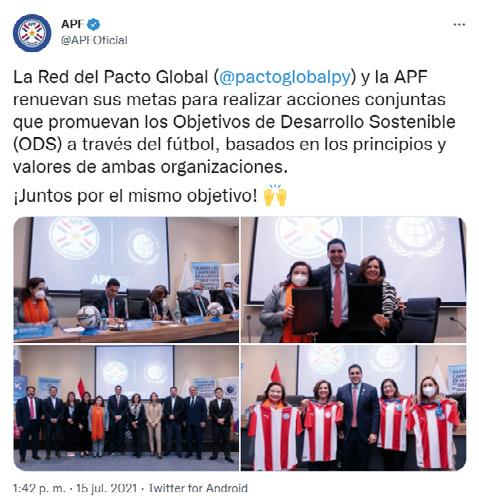Open the @APFOficial handle link
479x504 pixels.
tap(94, 40)
